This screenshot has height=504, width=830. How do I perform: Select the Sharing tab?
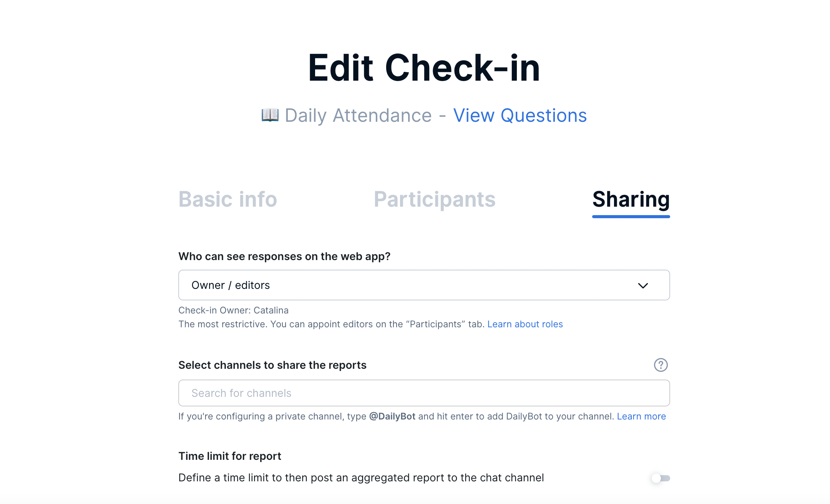631,199
